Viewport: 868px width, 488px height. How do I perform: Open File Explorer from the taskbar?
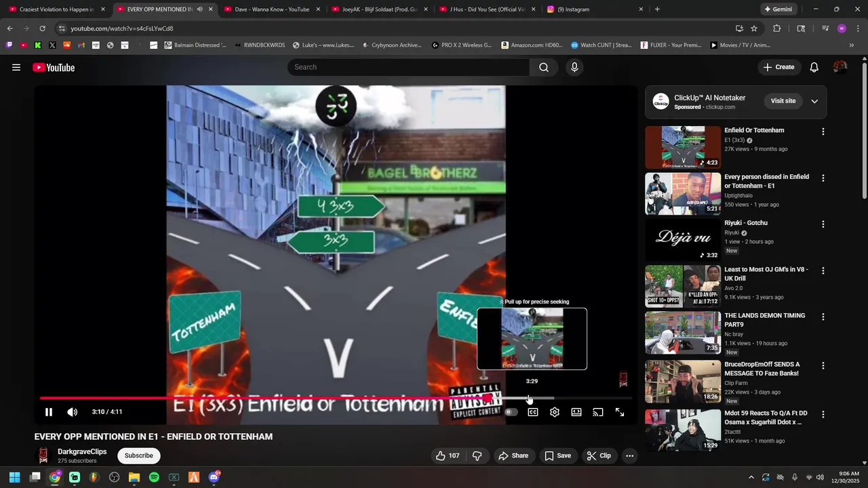point(134,477)
